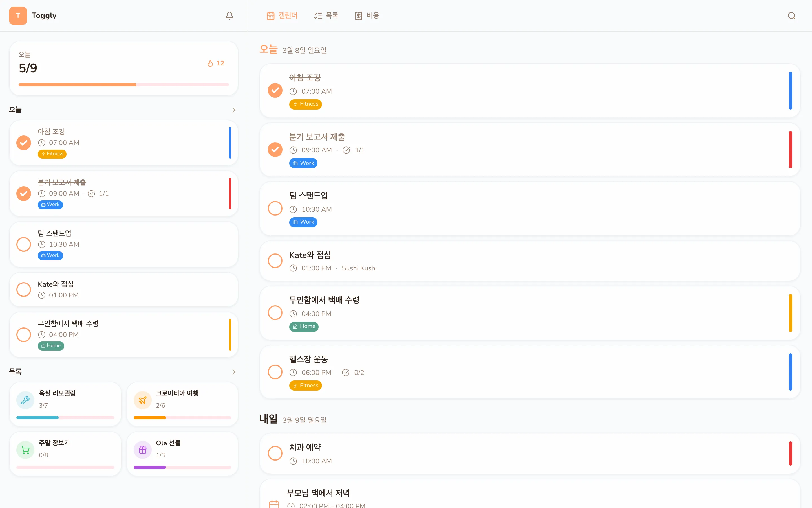Click the streak count 12
Screen dimensions: 812x508
(220, 63)
